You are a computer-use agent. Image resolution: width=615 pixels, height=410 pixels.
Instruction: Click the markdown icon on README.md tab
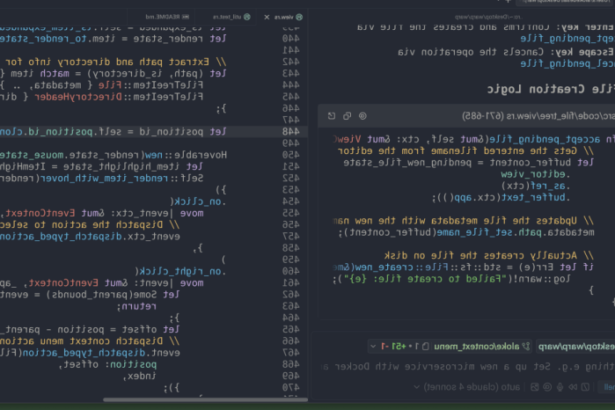point(186,17)
